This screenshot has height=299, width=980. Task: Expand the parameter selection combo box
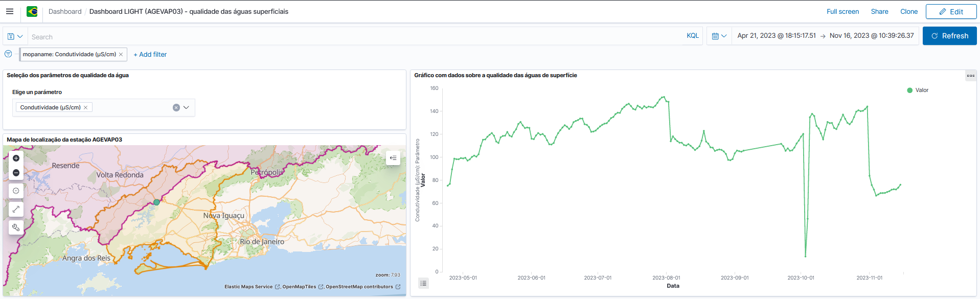[186, 107]
